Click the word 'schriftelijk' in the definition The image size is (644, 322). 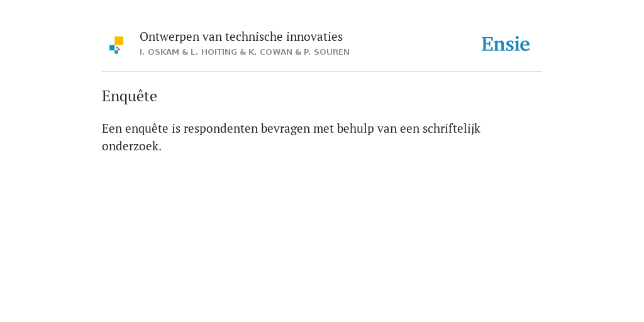(452, 129)
